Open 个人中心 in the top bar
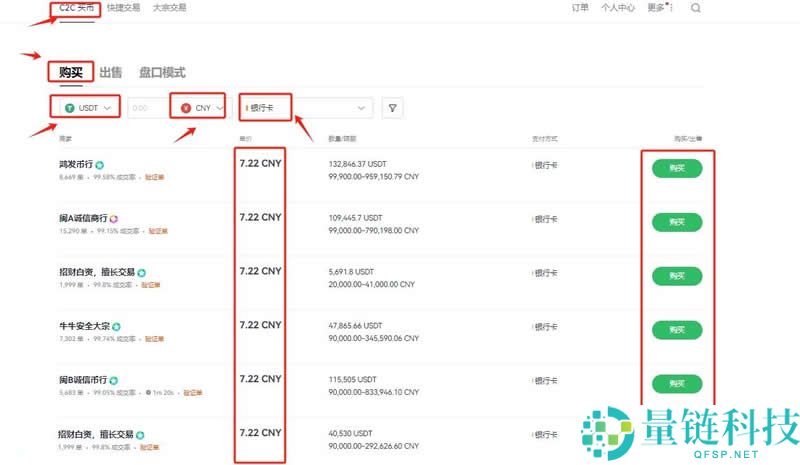Screen dimensions: 800x465 [x=618, y=8]
